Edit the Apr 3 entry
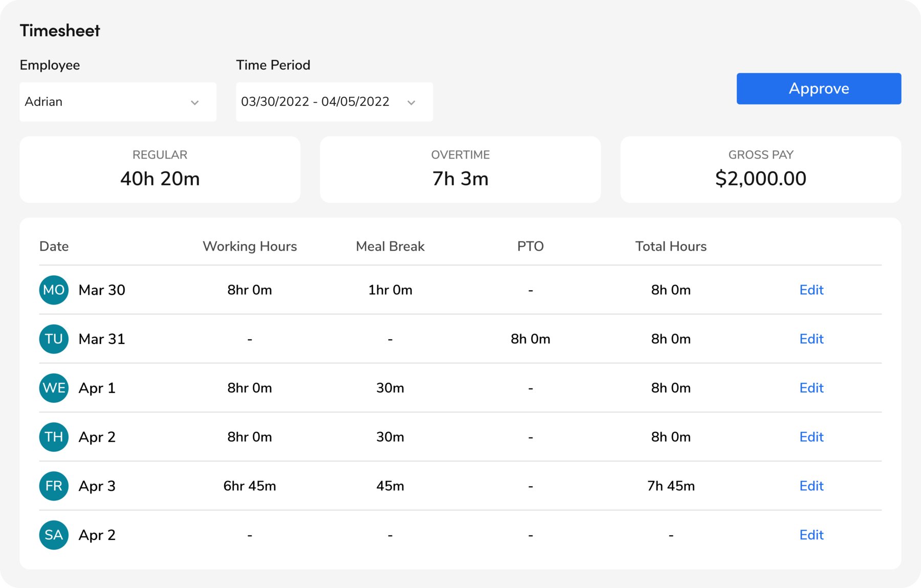This screenshot has height=588, width=921. [x=811, y=486]
